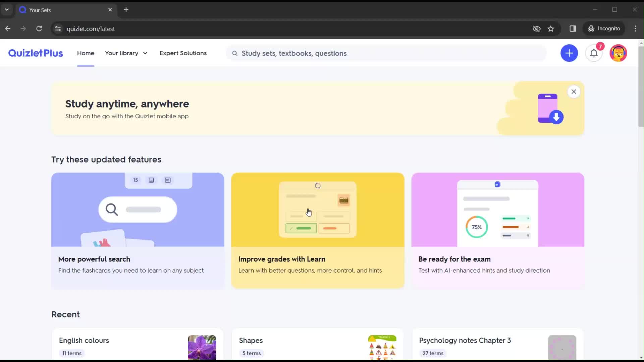
Task: Click the More powerful search feature card
Action: coord(138,230)
